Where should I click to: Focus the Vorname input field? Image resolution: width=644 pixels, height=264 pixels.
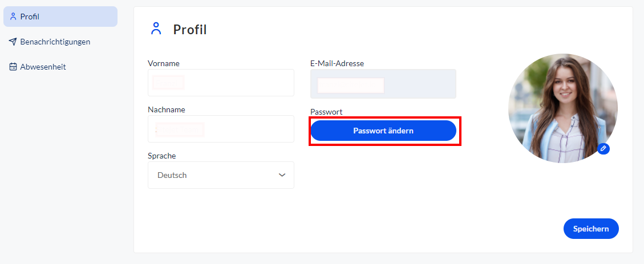click(x=221, y=83)
